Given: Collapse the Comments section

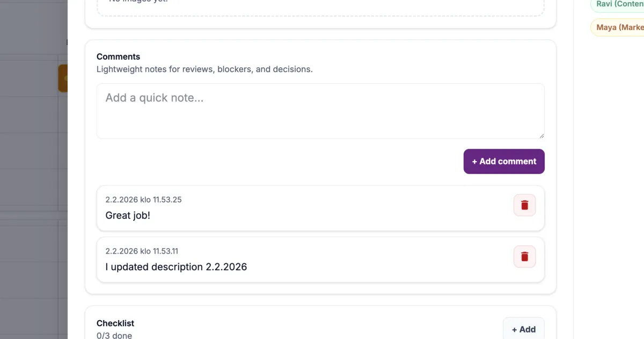Looking at the screenshot, I should click(x=118, y=56).
